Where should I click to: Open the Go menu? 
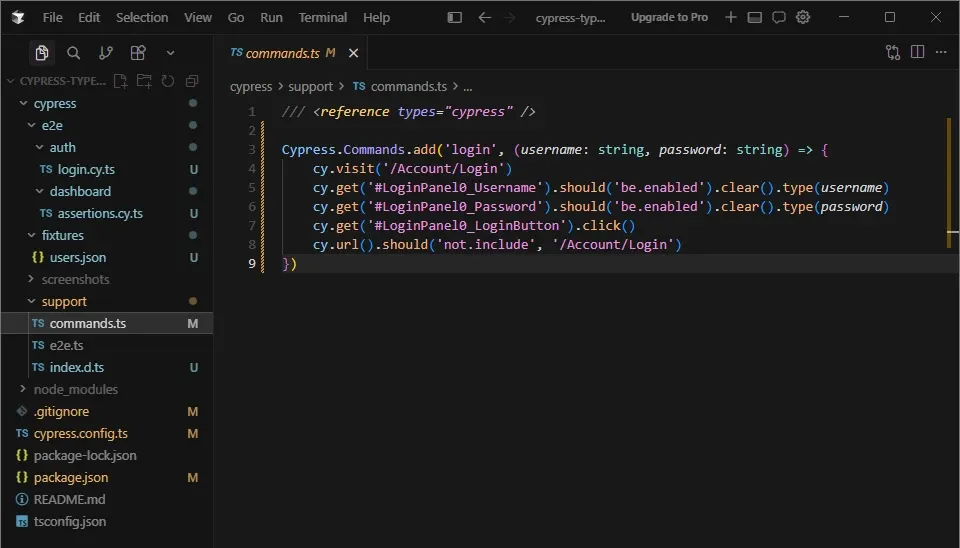pos(236,17)
